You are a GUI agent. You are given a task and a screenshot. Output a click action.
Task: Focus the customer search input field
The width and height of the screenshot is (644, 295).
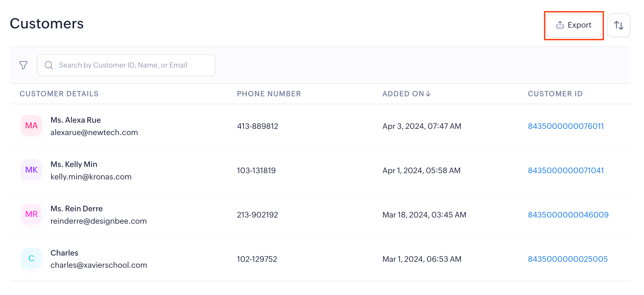[130, 65]
